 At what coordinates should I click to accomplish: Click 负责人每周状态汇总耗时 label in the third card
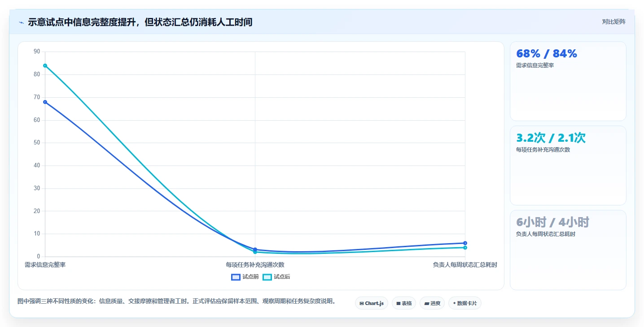[x=546, y=234]
